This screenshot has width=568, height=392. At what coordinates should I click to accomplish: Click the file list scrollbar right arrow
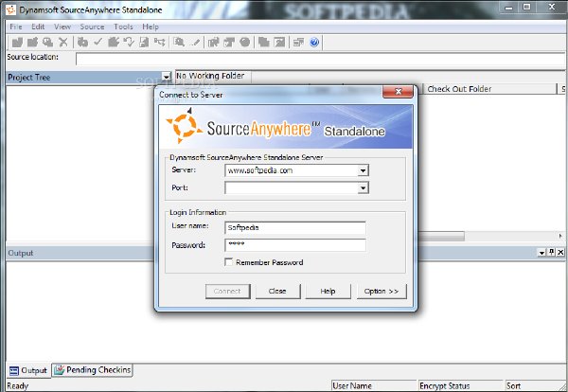(x=560, y=236)
